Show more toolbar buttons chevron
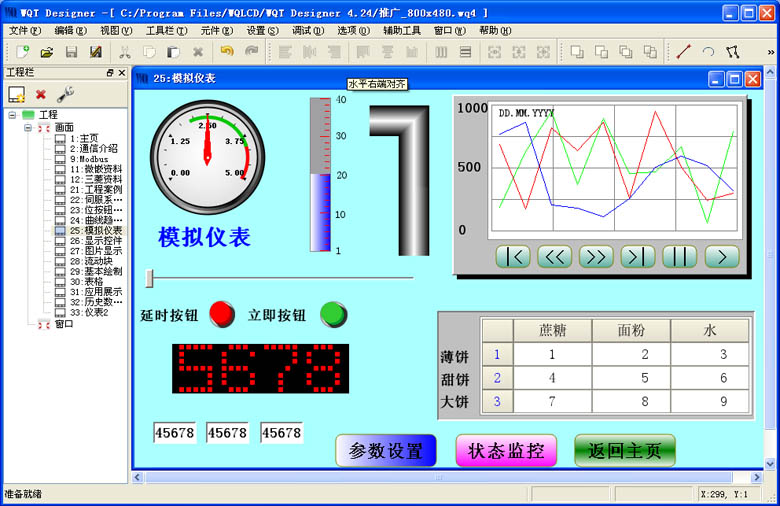 coord(771,52)
